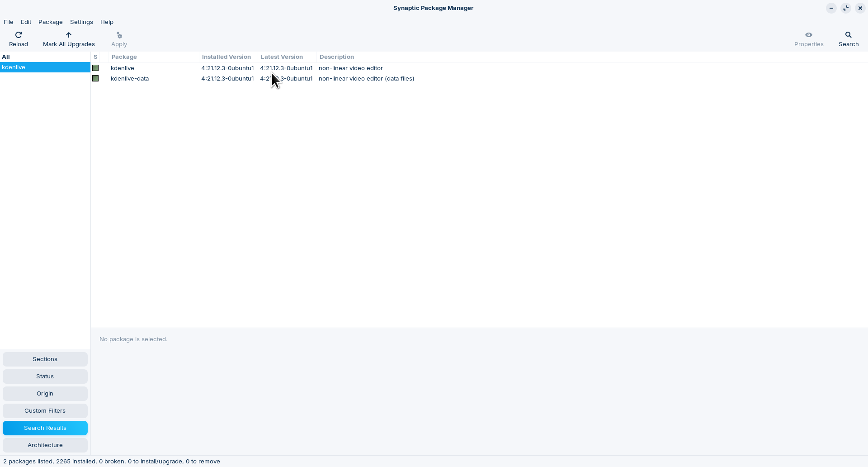The image size is (868, 467).
Task: Open the Package menu
Action: click(x=51, y=22)
